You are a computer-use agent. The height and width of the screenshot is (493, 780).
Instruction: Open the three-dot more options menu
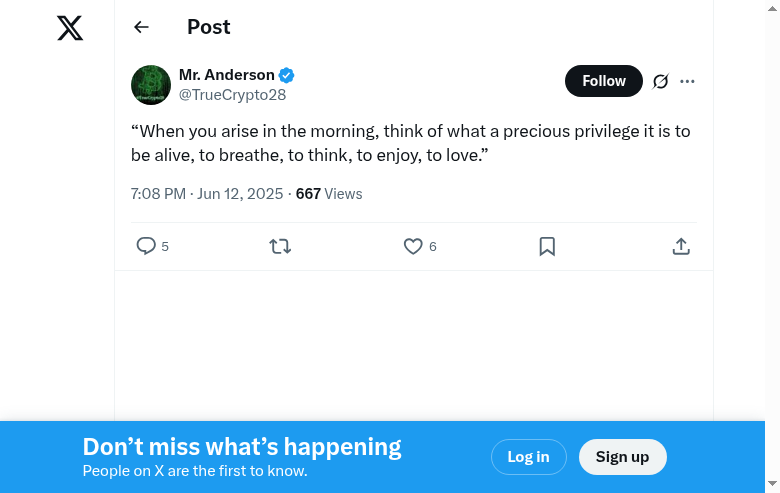click(687, 81)
